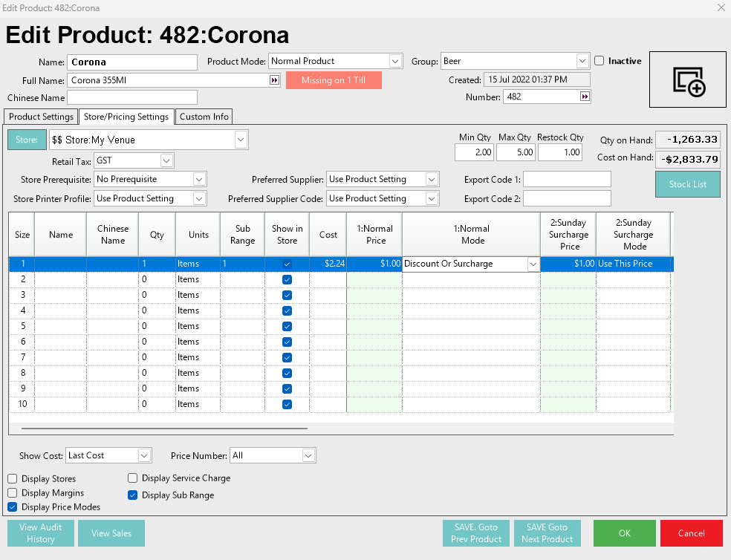Click the Stock List button
The image size is (731, 560).
point(687,184)
